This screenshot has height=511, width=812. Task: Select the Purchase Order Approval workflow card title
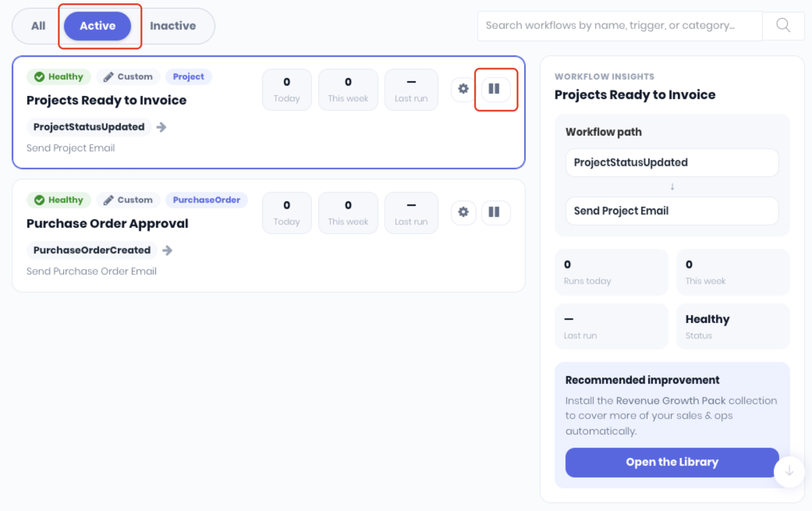click(107, 223)
